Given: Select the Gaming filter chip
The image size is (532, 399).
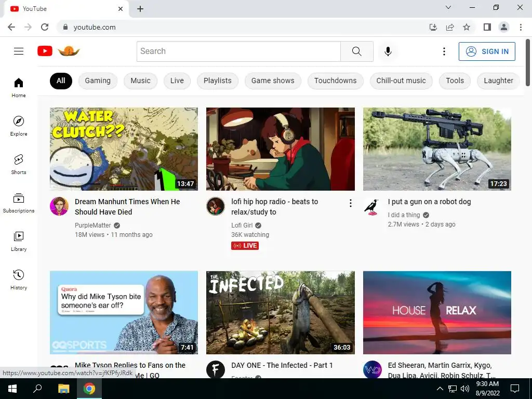Looking at the screenshot, I should click(98, 81).
